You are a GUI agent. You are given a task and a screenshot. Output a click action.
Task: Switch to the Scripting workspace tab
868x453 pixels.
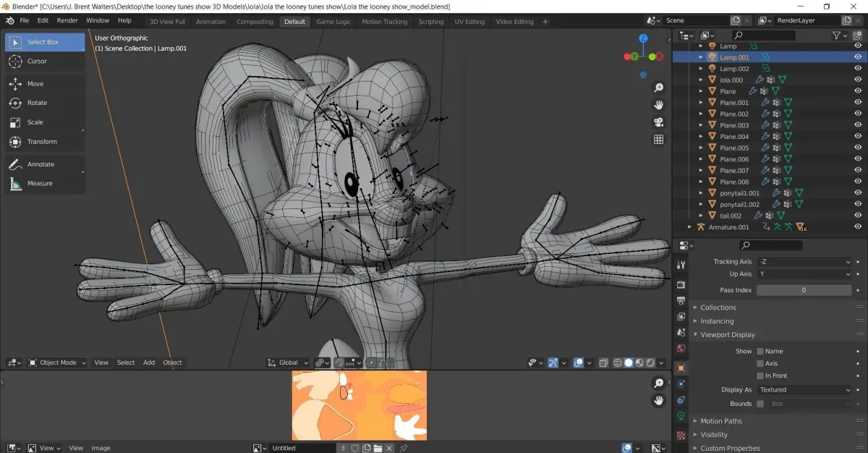coord(431,22)
